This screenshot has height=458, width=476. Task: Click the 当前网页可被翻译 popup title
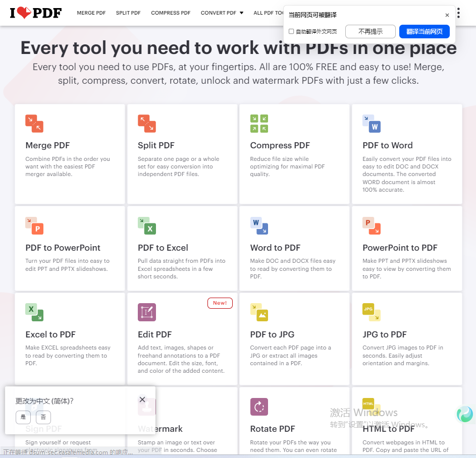312,15
